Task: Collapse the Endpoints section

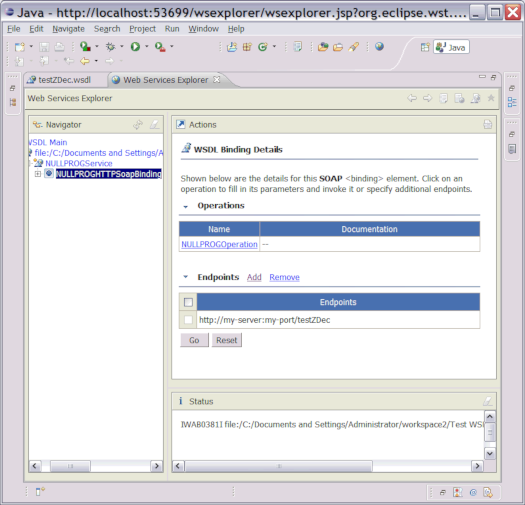Action: [x=185, y=277]
